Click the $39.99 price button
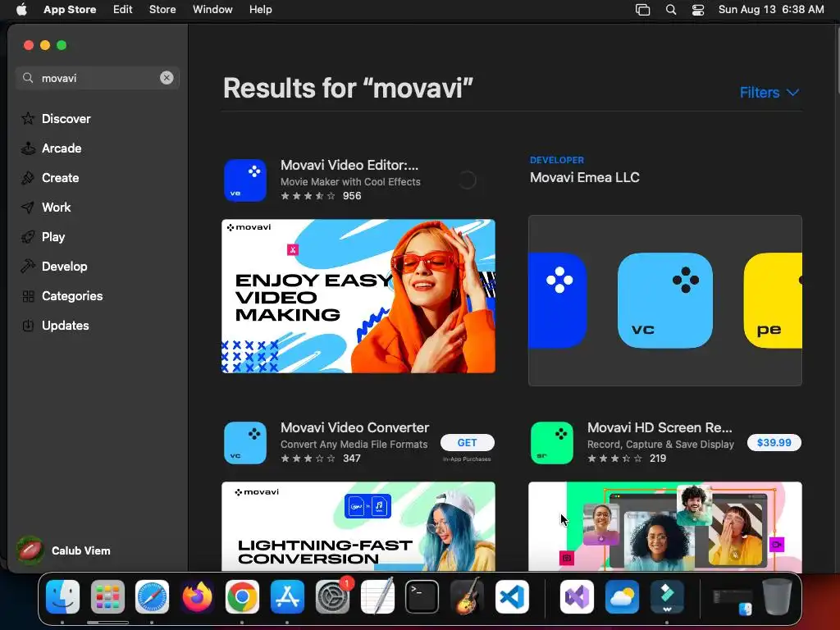The image size is (840, 630). 774,442
